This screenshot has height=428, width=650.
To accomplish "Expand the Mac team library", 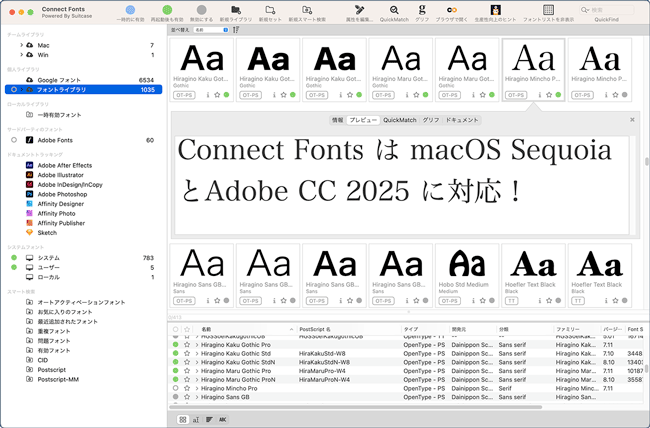I will [x=22, y=45].
